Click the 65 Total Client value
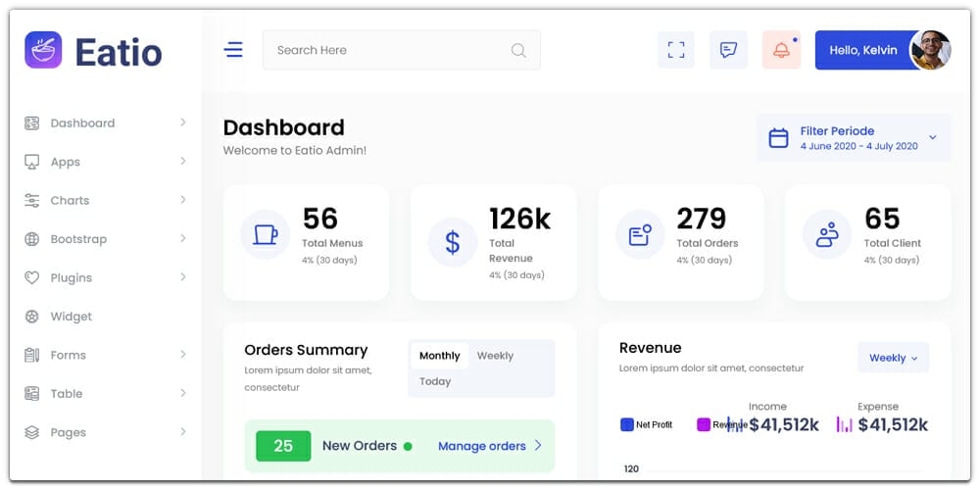980x490 pixels. coord(882,219)
